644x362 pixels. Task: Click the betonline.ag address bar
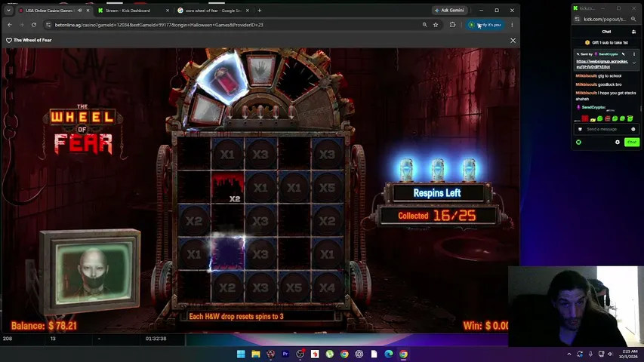(x=234, y=25)
